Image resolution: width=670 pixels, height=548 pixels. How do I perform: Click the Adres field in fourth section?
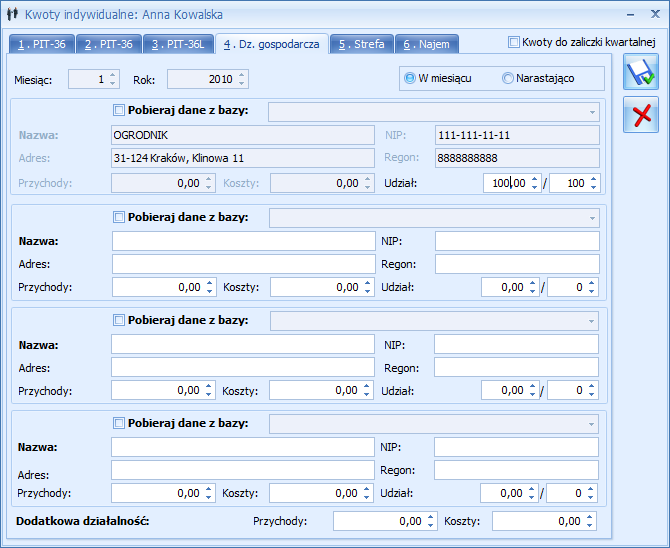243,470
